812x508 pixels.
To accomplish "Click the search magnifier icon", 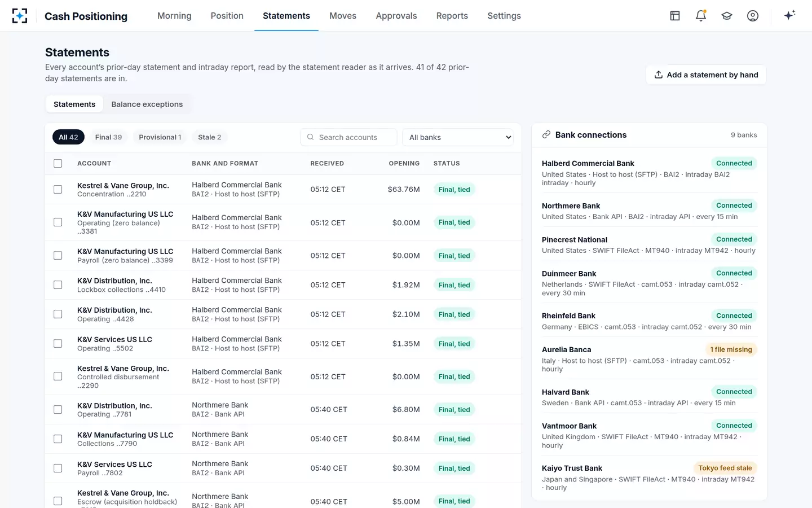I will [x=310, y=137].
